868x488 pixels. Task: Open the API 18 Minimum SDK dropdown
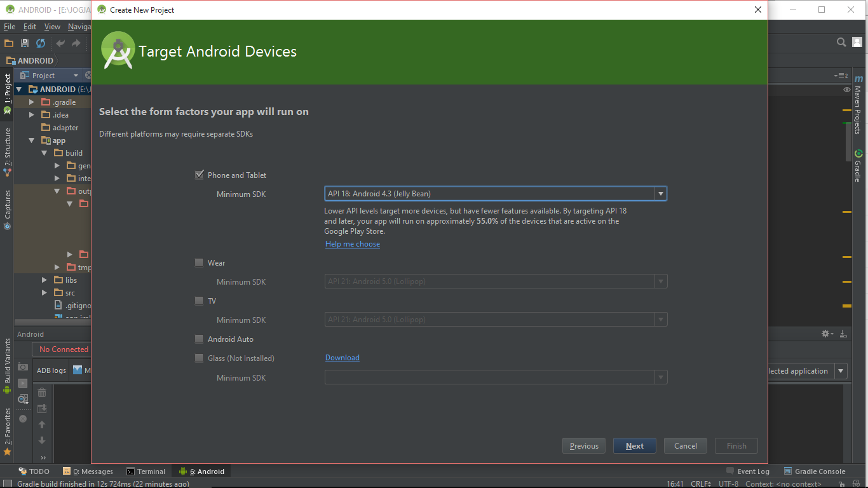click(660, 193)
